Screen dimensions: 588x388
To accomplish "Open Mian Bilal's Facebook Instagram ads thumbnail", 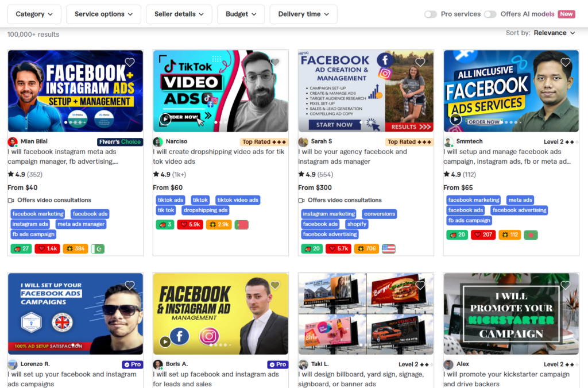I will pos(75,91).
